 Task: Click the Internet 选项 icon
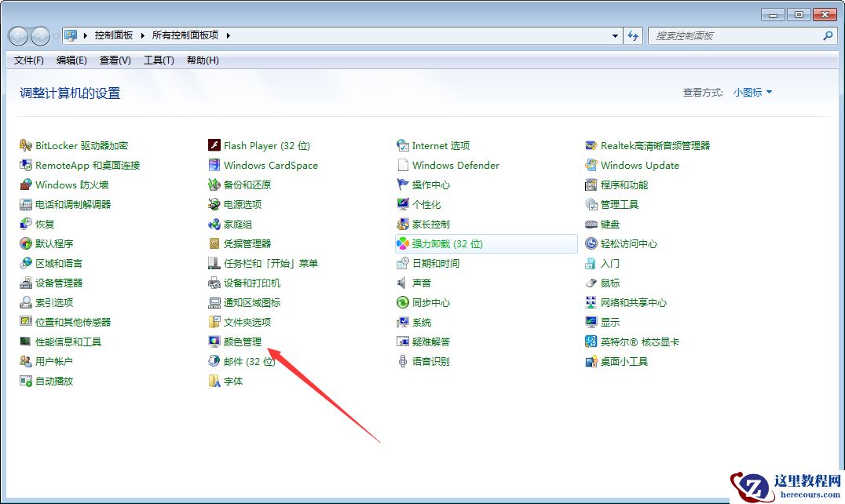coord(403,145)
